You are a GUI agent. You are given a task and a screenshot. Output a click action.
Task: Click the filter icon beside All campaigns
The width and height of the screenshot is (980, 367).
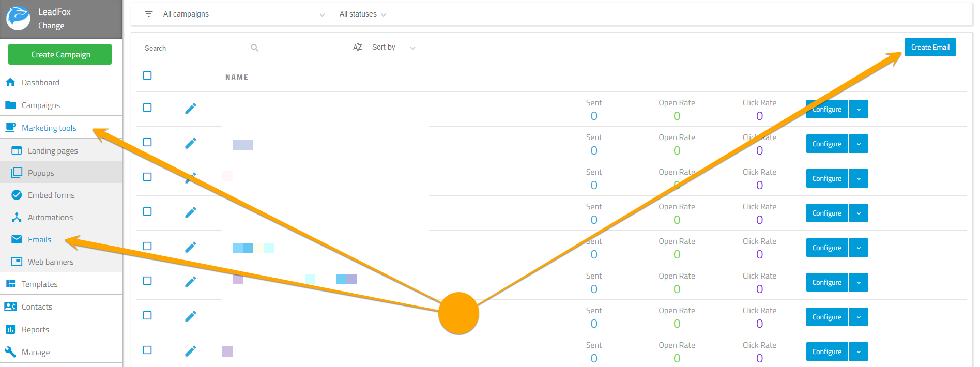click(x=149, y=14)
